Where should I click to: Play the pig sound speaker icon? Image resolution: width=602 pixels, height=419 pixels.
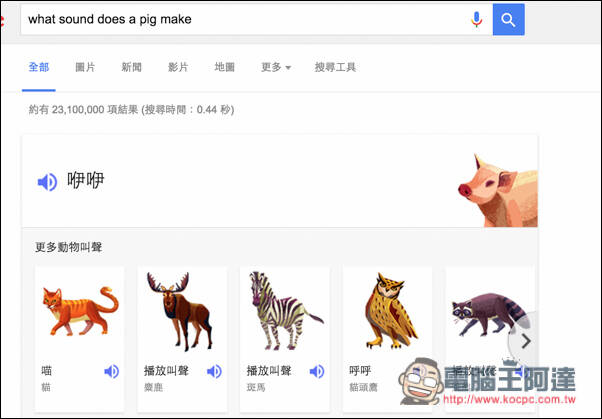pos(47,182)
